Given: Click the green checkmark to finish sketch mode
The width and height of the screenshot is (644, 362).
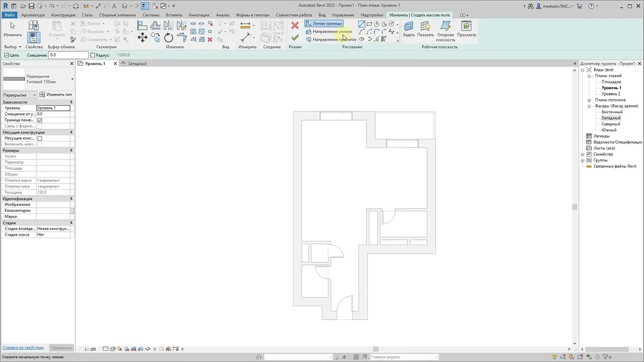Looking at the screenshot, I should (295, 38).
